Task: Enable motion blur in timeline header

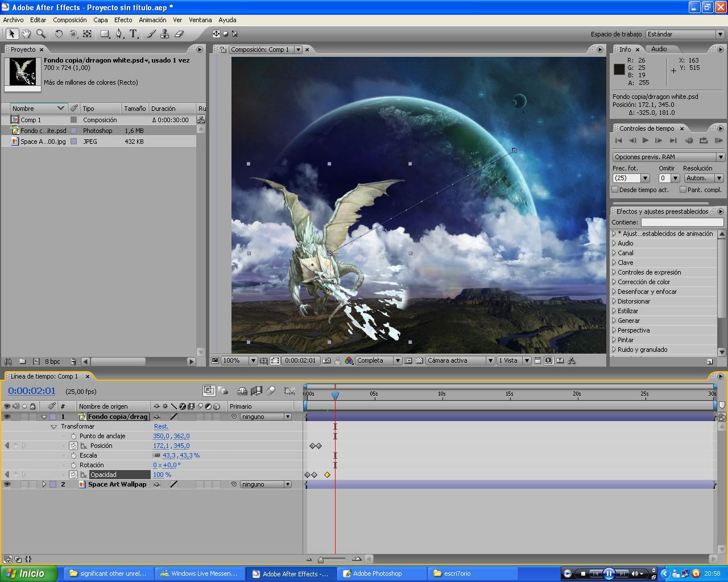Action: (271, 391)
